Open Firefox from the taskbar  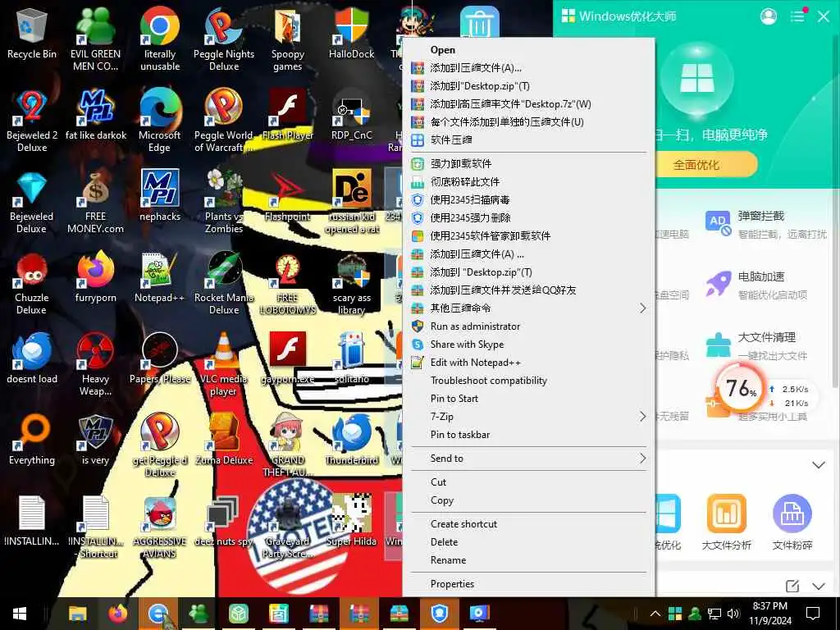(118, 614)
